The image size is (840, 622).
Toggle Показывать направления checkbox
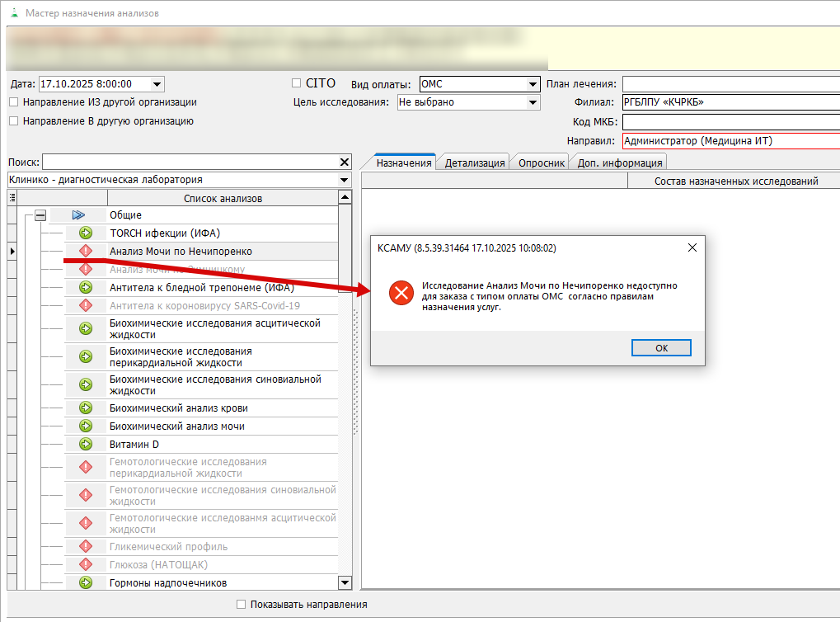242,605
